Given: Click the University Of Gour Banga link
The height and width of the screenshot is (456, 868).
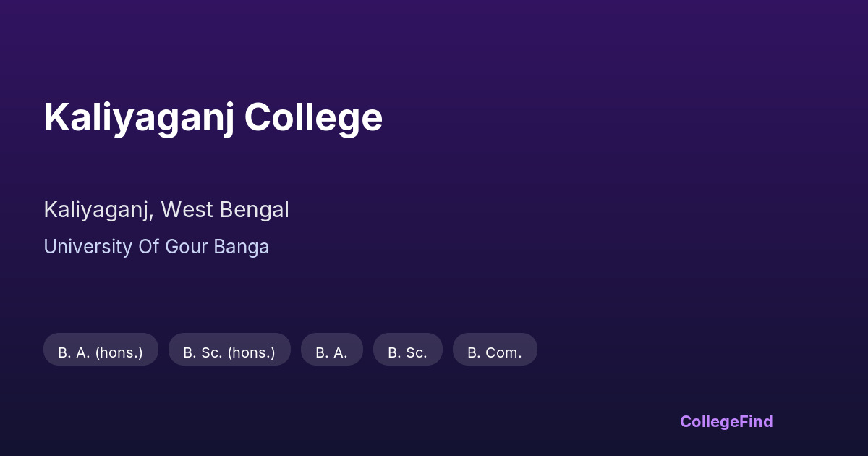Looking at the screenshot, I should pyautogui.click(x=156, y=247).
